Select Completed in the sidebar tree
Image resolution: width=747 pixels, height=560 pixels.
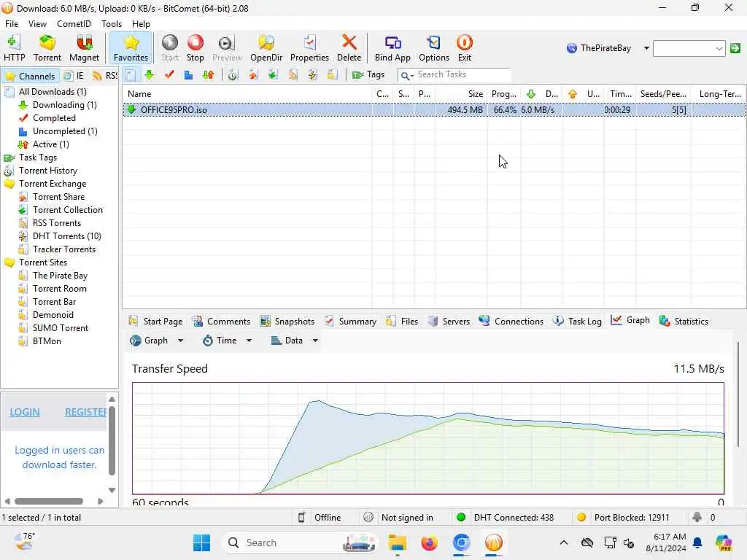[54, 118]
